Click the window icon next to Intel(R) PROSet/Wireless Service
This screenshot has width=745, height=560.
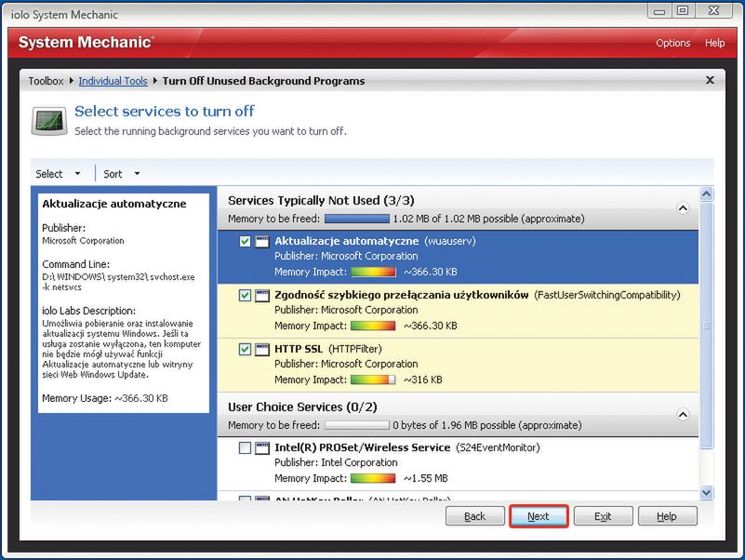point(262,447)
